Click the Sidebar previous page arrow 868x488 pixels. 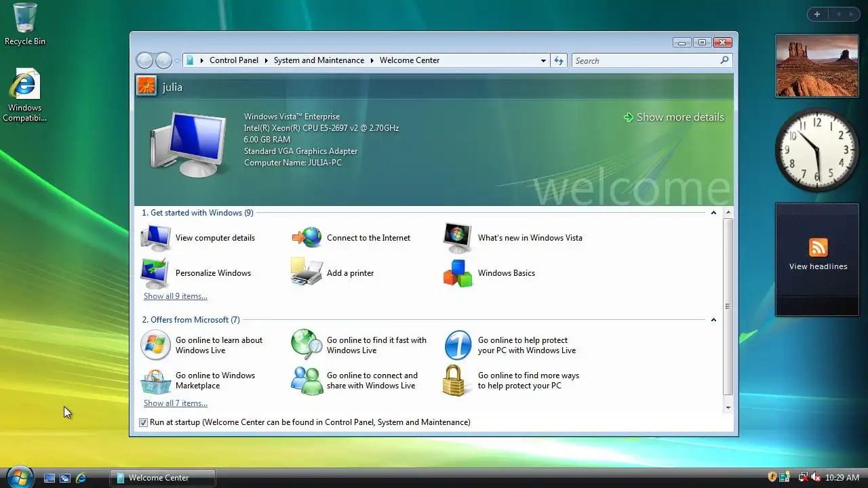[837, 14]
